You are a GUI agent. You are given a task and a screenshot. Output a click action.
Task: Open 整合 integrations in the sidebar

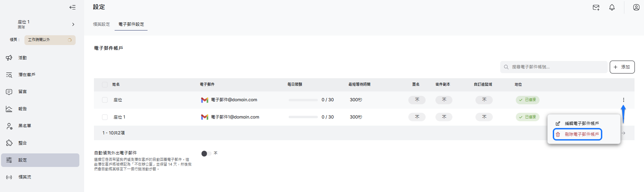point(22,143)
